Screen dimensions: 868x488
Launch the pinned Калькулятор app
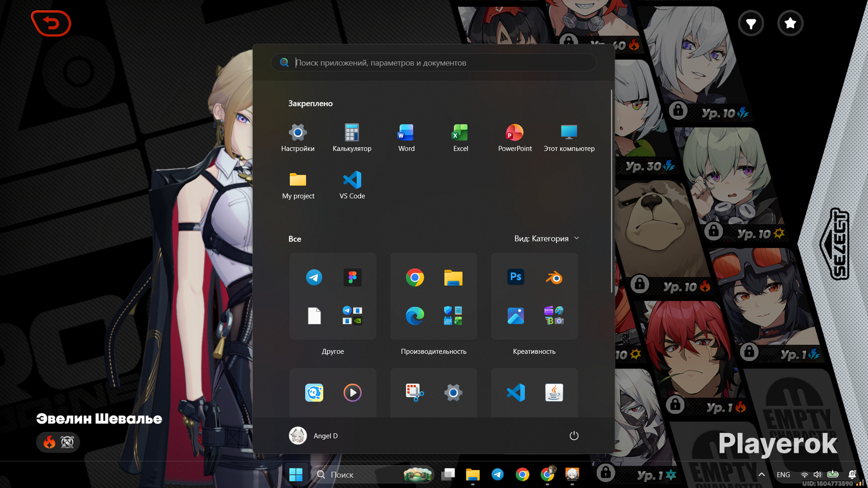tap(352, 138)
